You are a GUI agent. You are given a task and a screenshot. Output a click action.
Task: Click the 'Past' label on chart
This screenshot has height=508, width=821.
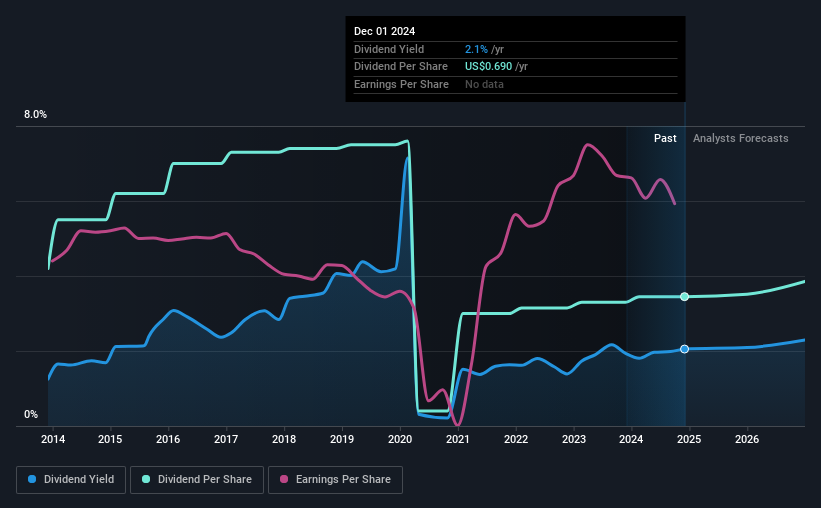(x=665, y=138)
